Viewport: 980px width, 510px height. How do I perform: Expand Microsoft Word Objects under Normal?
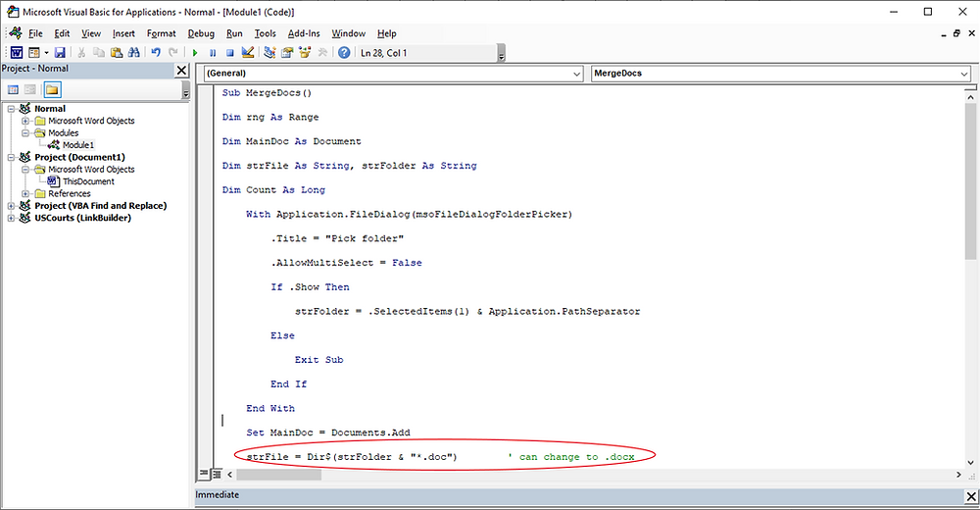click(x=25, y=121)
